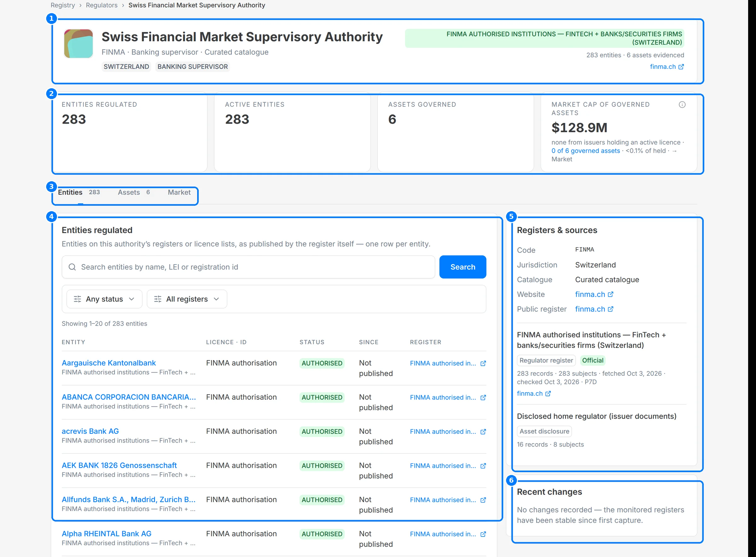Click the green Official badge
The image size is (756, 557).
(593, 360)
